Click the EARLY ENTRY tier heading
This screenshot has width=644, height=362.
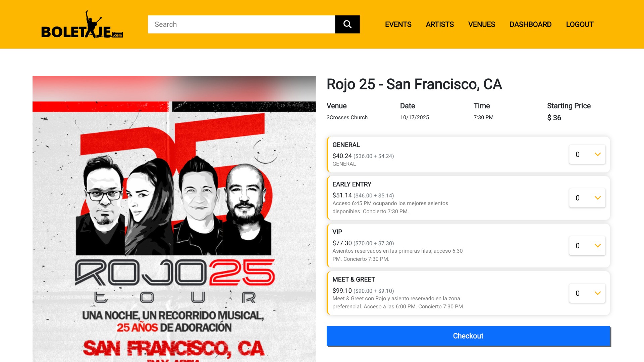click(x=352, y=184)
